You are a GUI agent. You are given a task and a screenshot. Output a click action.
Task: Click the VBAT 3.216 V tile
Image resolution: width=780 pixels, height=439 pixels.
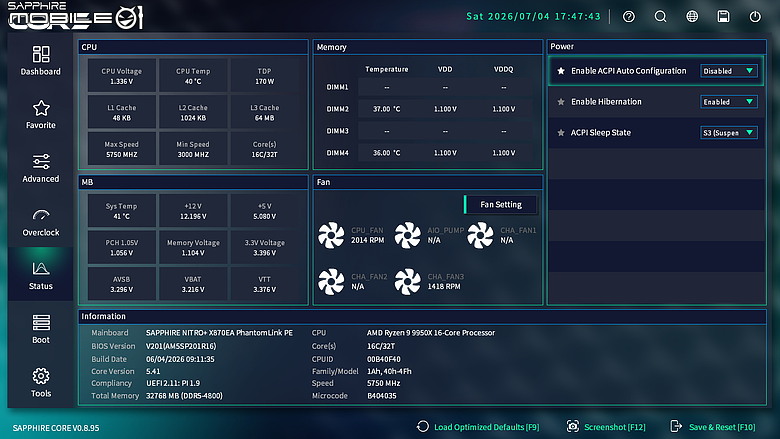click(193, 284)
